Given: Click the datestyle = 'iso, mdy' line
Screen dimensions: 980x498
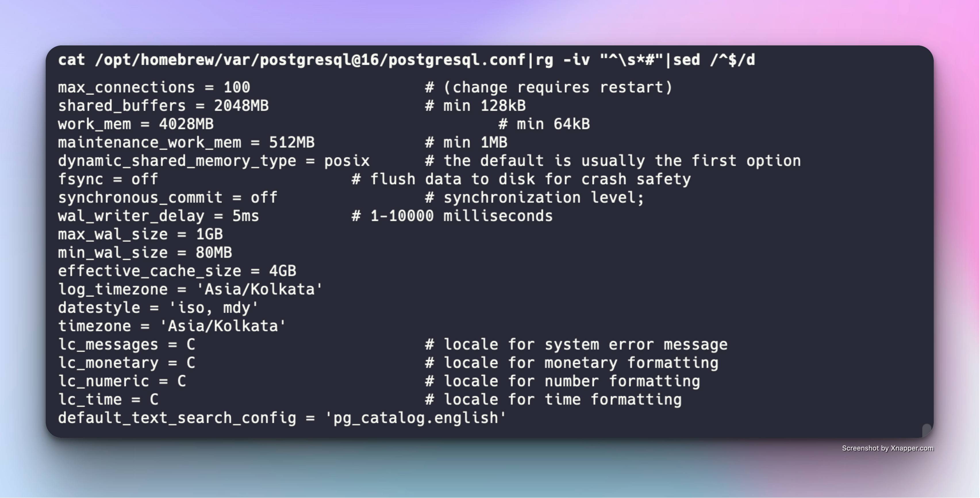Looking at the screenshot, I should coord(158,308).
